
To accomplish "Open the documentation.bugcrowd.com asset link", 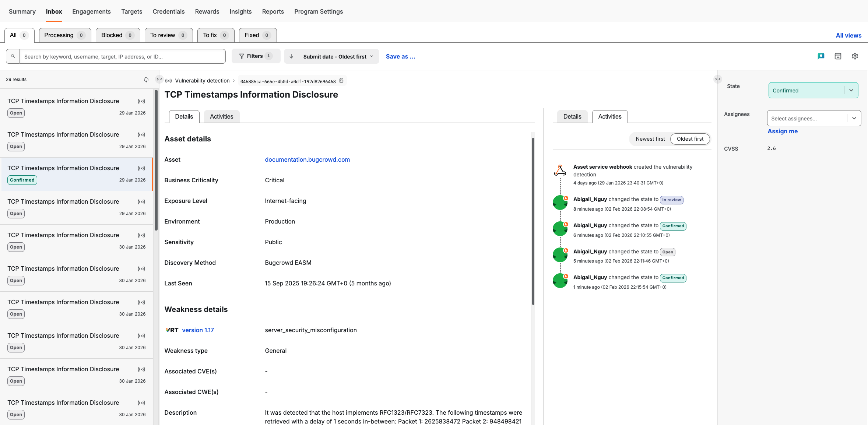I will 307,159.
